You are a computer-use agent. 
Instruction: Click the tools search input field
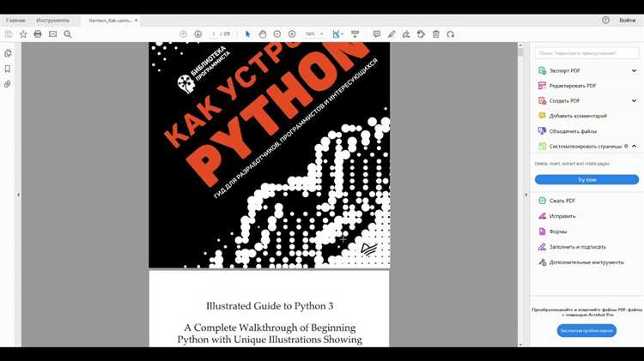(586, 53)
